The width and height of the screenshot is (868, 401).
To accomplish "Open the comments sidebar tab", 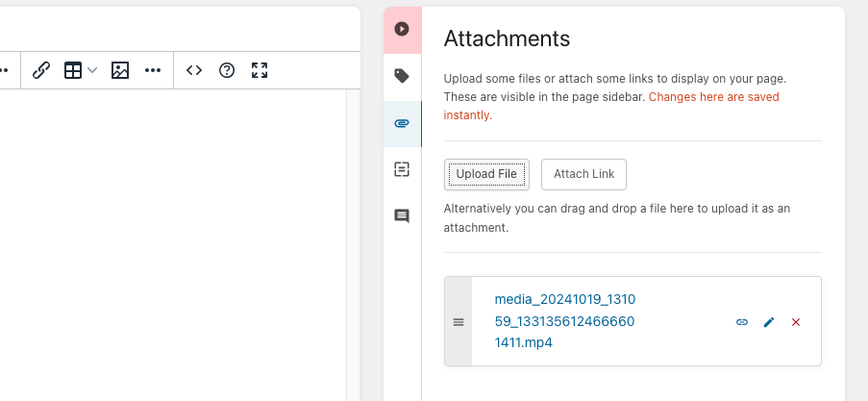I will coord(402,216).
